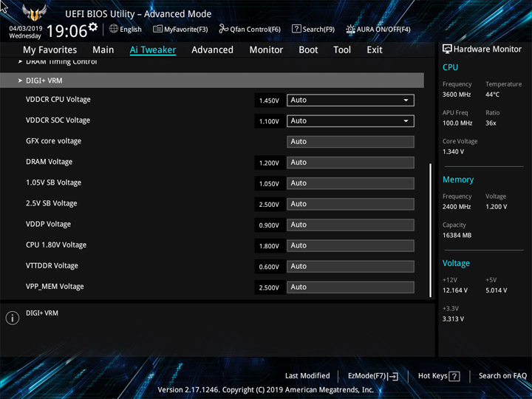Click GFX core voltage Auto field

click(350, 141)
